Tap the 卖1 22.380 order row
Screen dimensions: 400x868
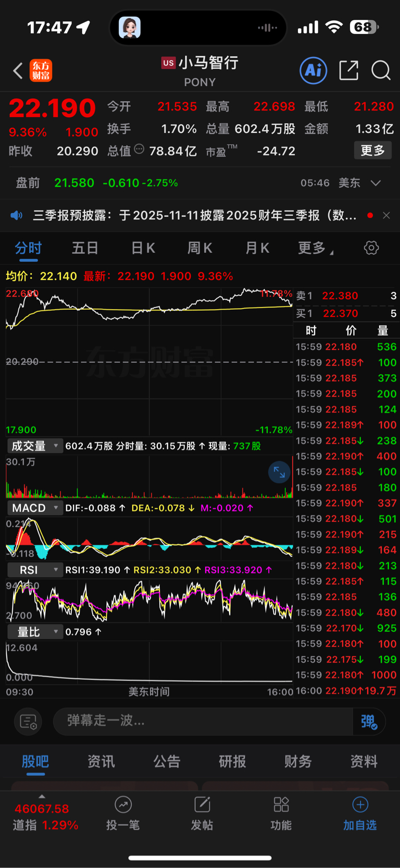(346, 296)
